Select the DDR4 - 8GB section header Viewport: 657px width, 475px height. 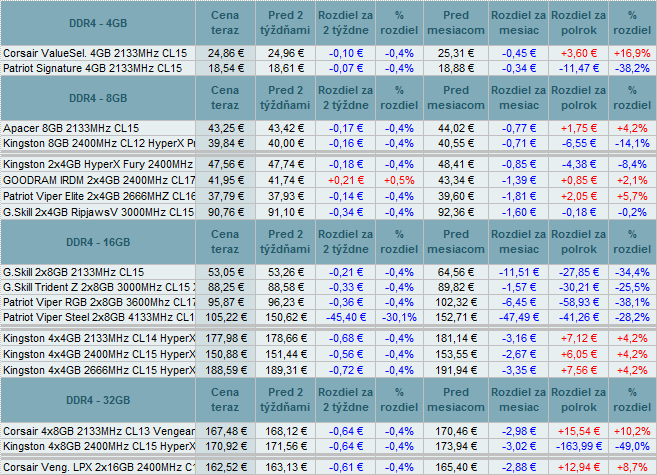click(98, 98)
